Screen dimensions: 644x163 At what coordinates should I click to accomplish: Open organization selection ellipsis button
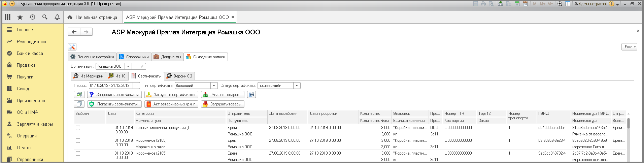point(135,66)
